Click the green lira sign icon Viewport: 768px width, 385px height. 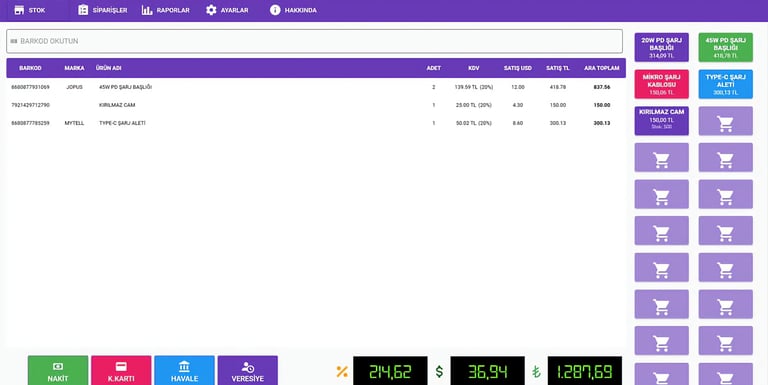point(536,372)
